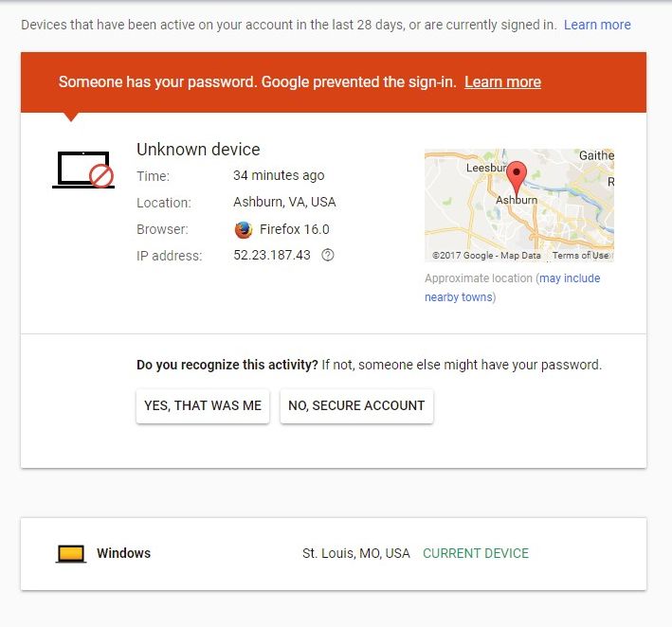The width and height of the screenshot is (672, 627).
Task: Click the IP address value 52.23.187.43
Action: [272, 256]
